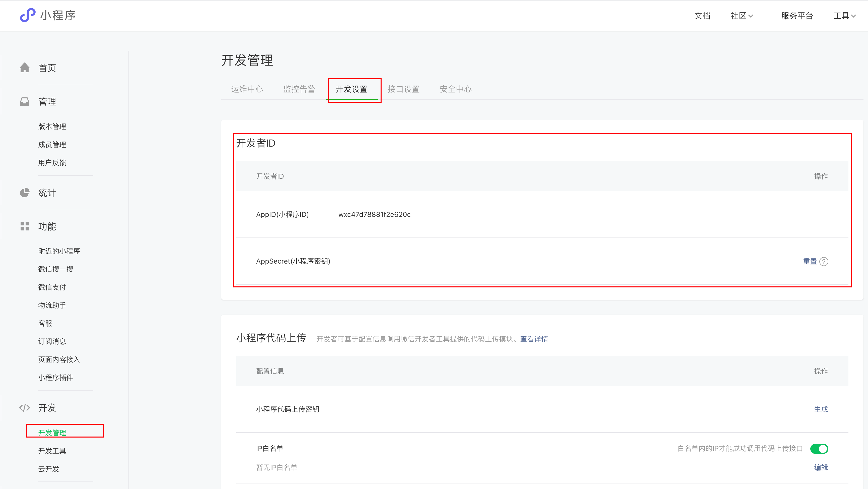Expand the 工具 dropdown menu
This screenshot has width=868, height=489.
[x=844, y=16]
